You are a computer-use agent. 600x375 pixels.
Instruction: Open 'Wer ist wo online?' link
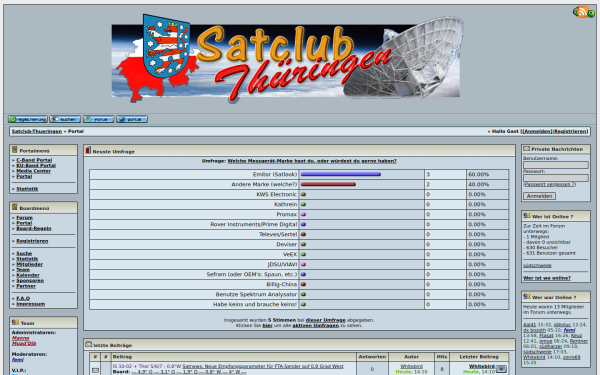coord(547,278)
